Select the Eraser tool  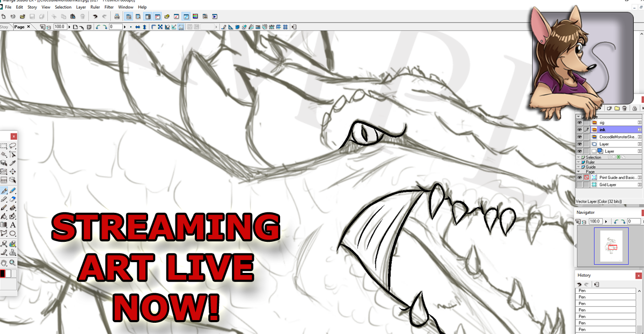tap(12, 199)
